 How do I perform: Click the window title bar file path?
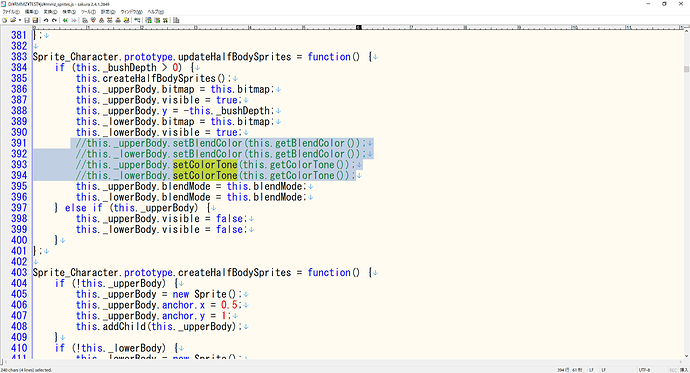pos(40,4)
